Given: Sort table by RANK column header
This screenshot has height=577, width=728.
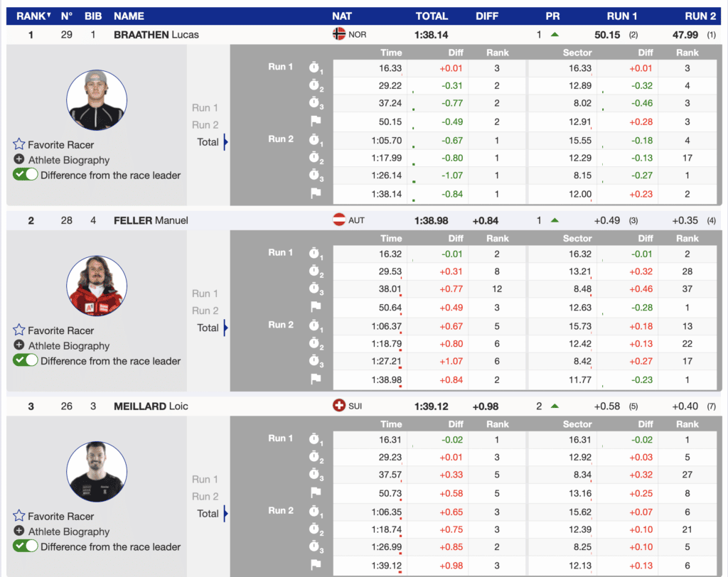Looking at the screenshot, I should point(33,16).
